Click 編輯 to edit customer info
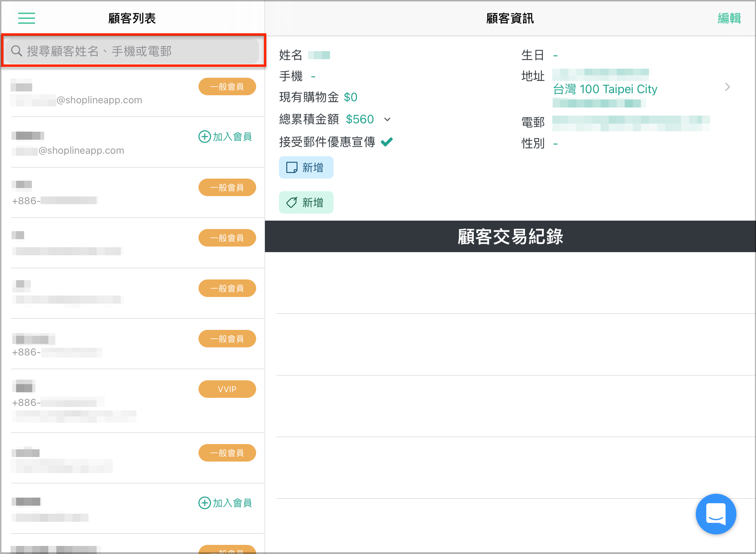The width and height of the screenshot is (756, 554). pos(729,18)
